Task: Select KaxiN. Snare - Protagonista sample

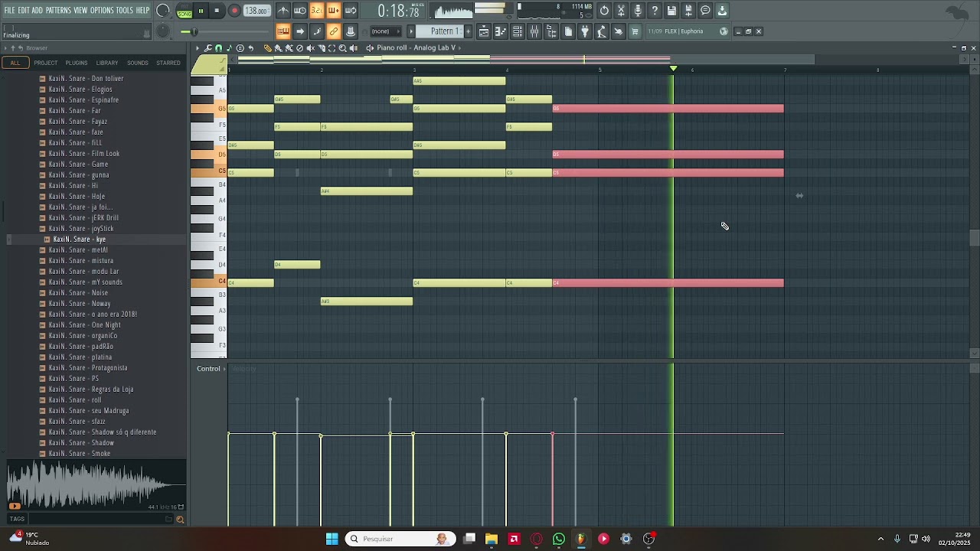Action: [88, 368]
